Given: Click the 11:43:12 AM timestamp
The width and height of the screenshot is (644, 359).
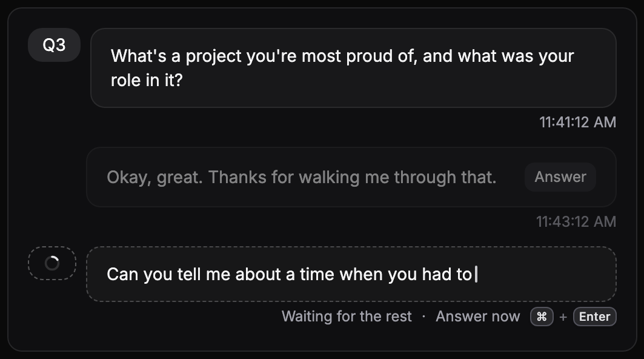Looking at the screenshot, I should point(576,222).
